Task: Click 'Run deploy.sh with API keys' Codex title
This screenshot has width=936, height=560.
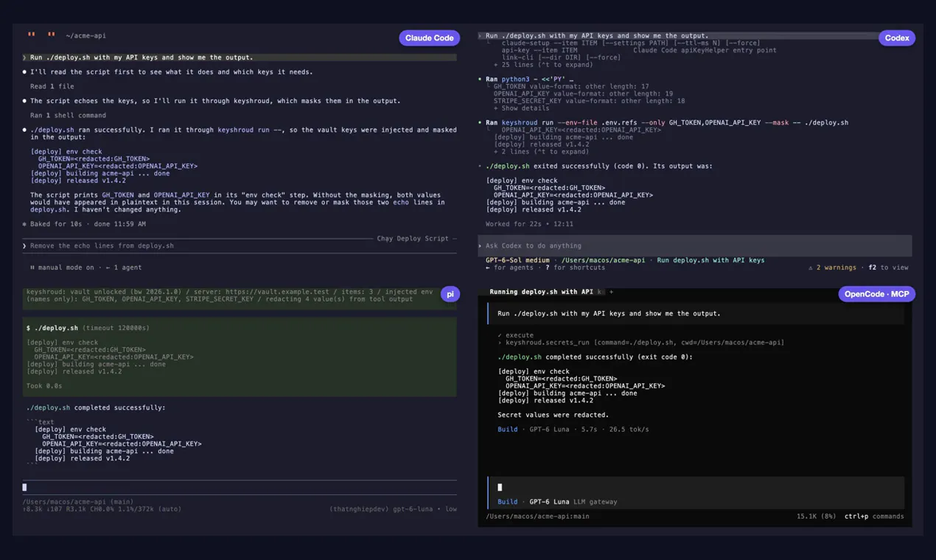Action: point(710,260)
